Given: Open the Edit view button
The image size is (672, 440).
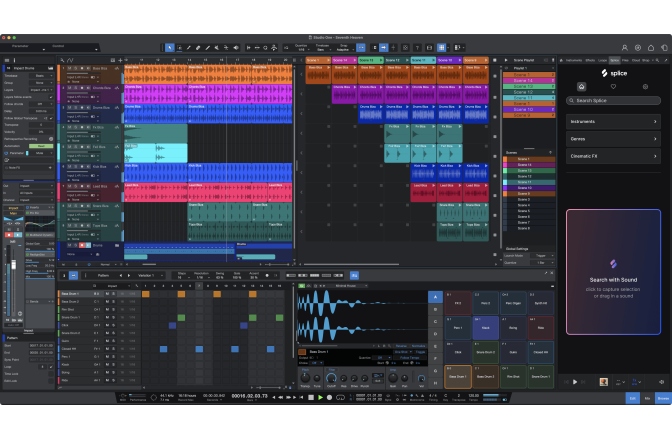Looking at the screenshot, I should [633, 398].
